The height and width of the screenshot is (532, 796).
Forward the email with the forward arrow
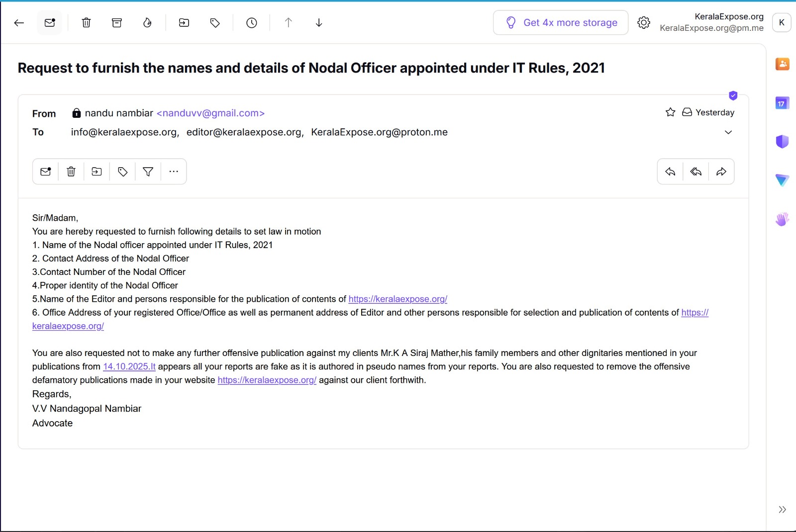[721, 171]
